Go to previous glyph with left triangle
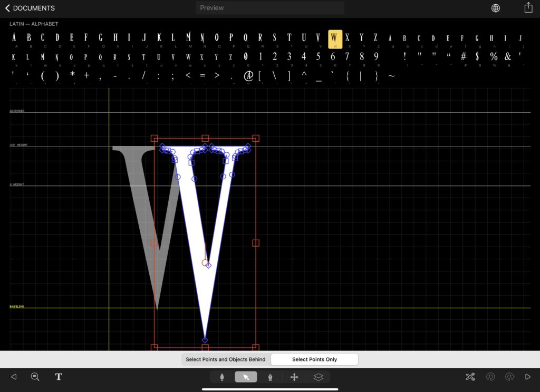 click(14, 377)
